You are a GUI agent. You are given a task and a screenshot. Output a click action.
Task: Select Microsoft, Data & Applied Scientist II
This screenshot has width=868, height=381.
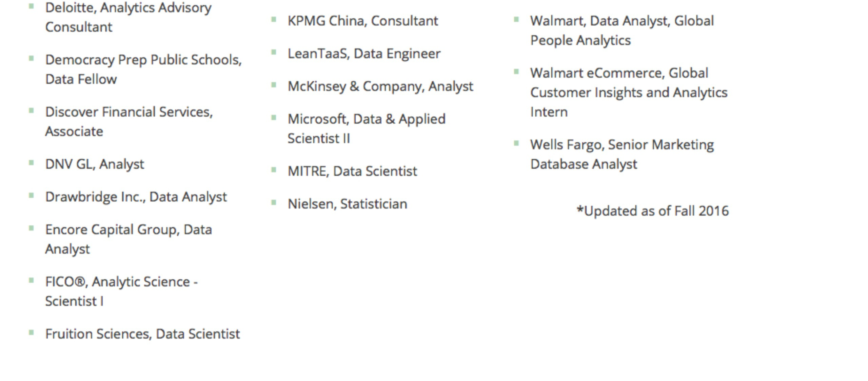coord(367,128)
